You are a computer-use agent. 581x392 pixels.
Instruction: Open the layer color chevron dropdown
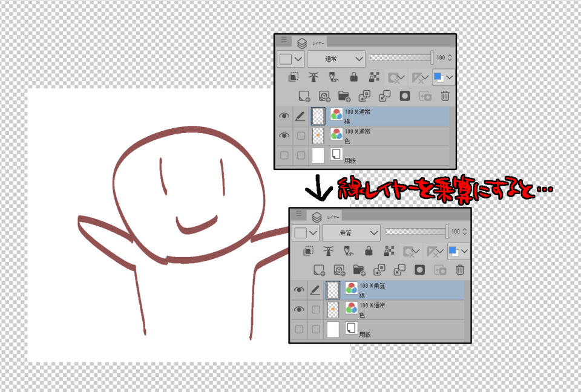(x=450, y=77)
